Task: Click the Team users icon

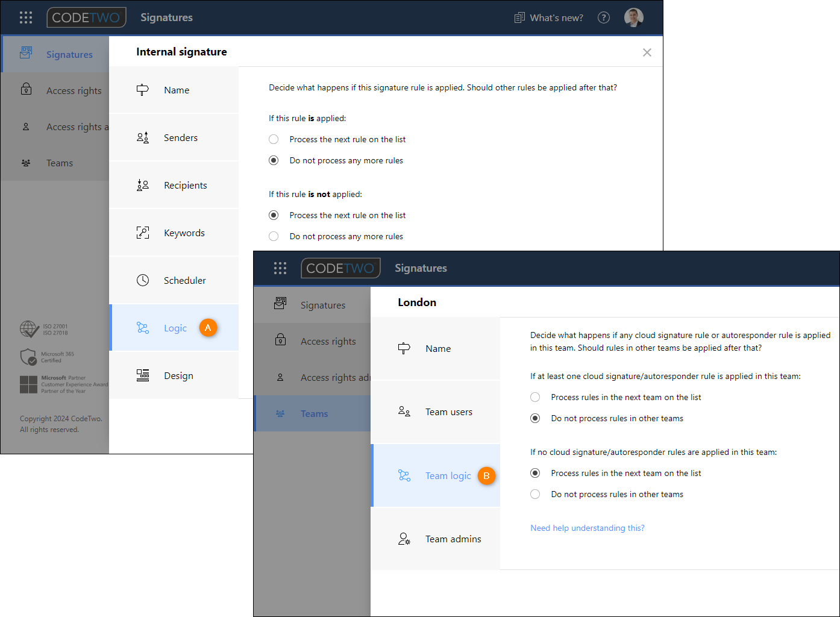Action: click(x=404, y=412)
